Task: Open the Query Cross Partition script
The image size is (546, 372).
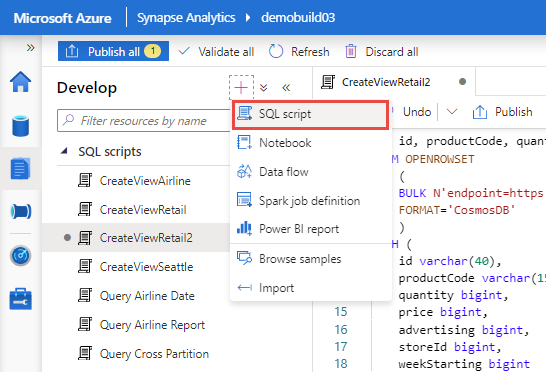Action: click(155, 354)
